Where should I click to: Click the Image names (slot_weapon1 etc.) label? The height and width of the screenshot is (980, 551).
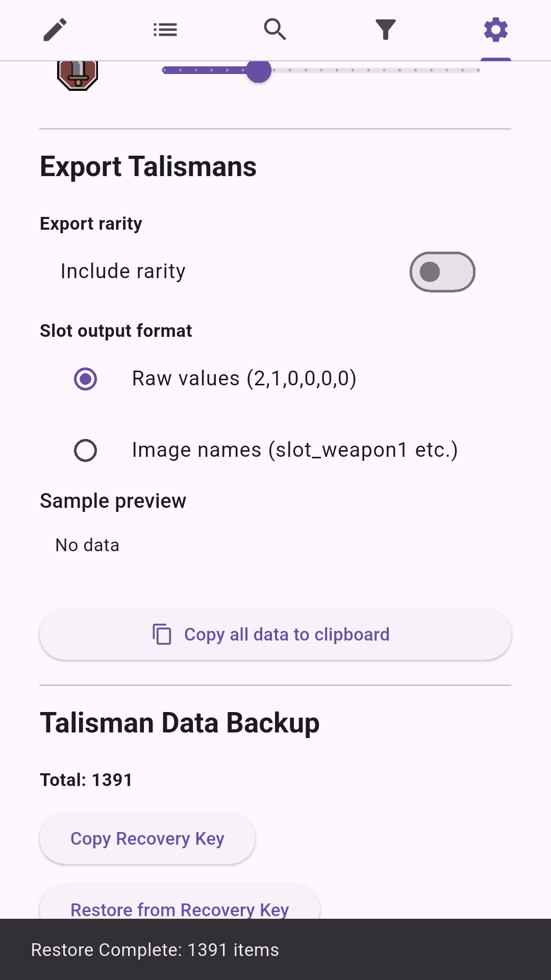coord(295,450)
